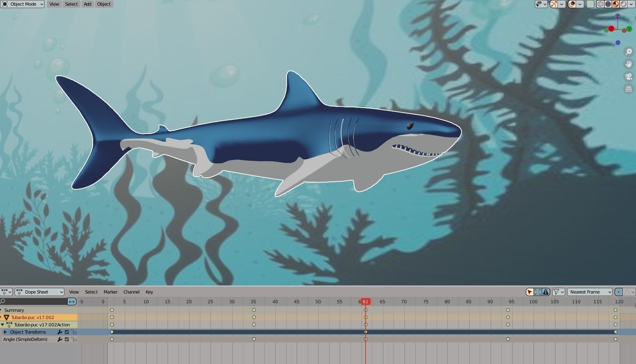Open the editor type dropdown in Dope Sheet
The width and height of the screenshot is (636, 364).
(6, 292)
